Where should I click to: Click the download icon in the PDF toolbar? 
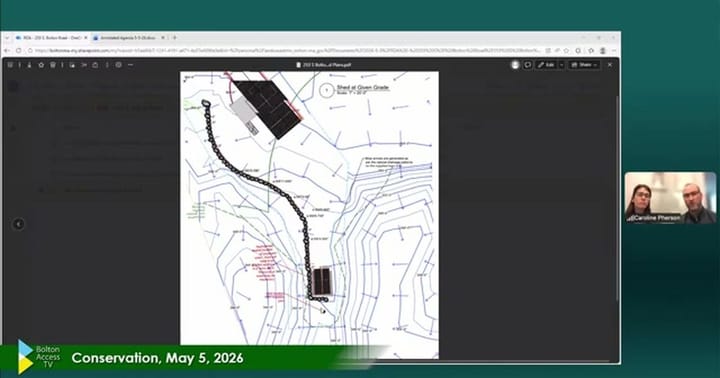29,65
